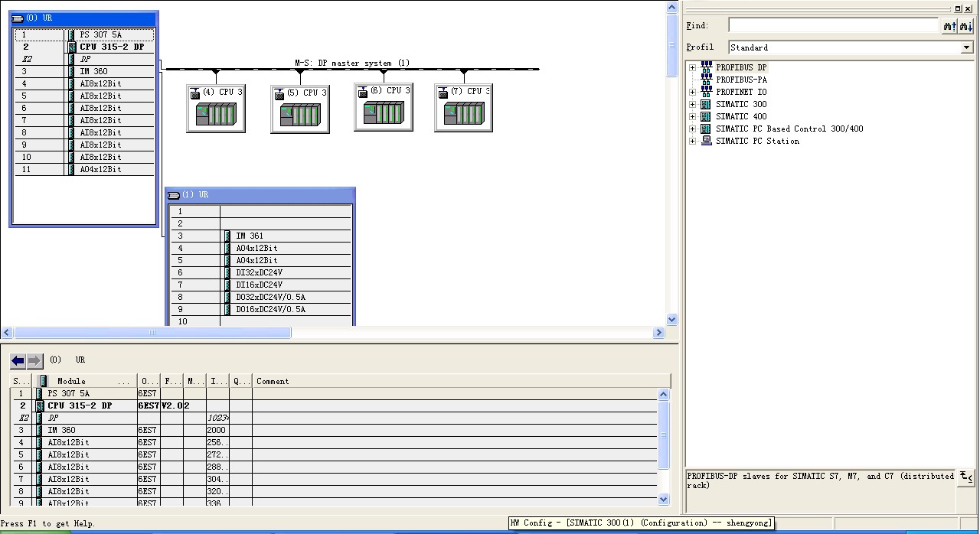
Task: Select the (1) UR rack title bar
Action: click(x=260, y=195)
